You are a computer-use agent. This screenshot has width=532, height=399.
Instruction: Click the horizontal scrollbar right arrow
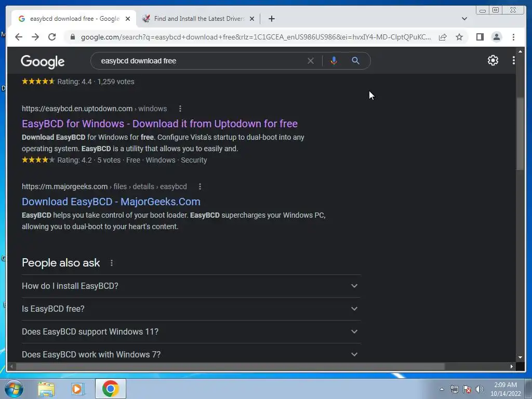[511, 366]
